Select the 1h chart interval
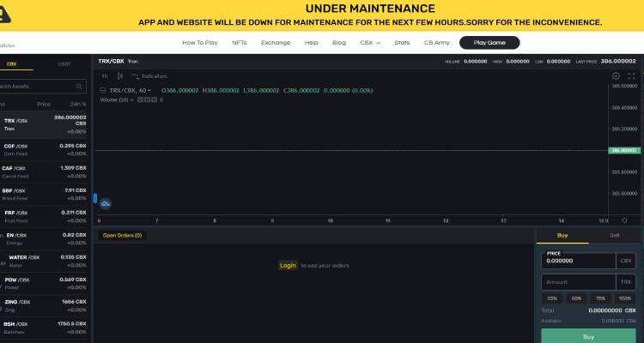This screenshot has width=644, height=343. [105, 76]
